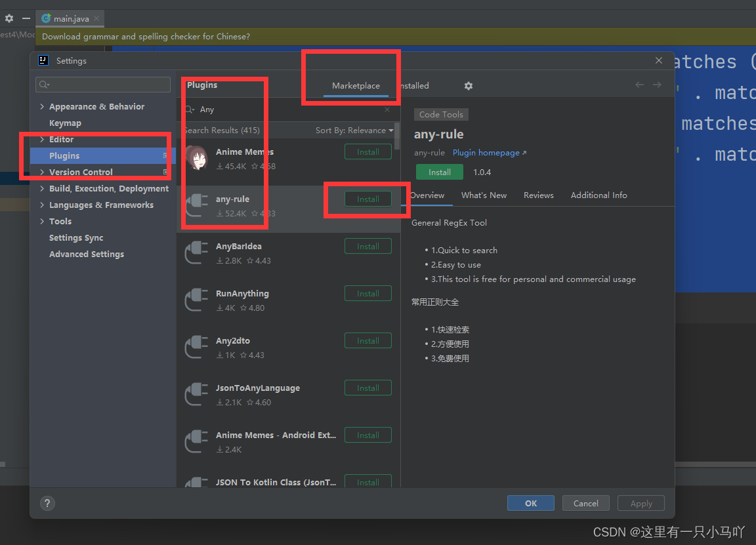Select the JsonToAnyLanguage plugin name
Viewport: 756px width, 545px height.
click(257, 388)
